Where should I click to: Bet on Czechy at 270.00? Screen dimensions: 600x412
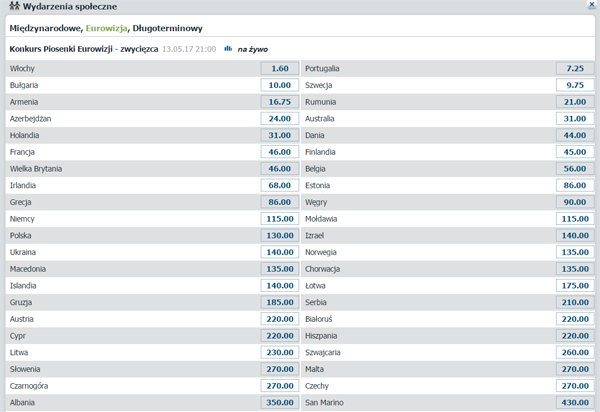[x=575, y=386]
